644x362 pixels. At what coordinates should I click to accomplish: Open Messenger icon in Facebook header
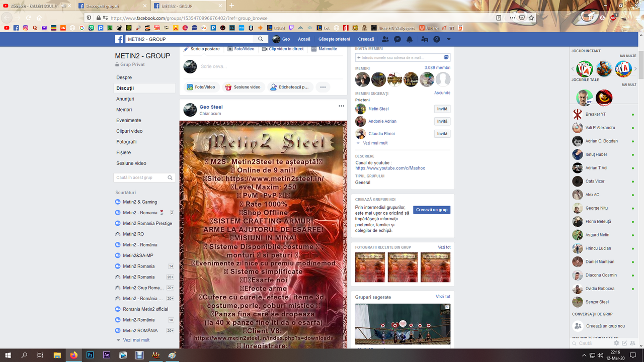tap(397, 39)
